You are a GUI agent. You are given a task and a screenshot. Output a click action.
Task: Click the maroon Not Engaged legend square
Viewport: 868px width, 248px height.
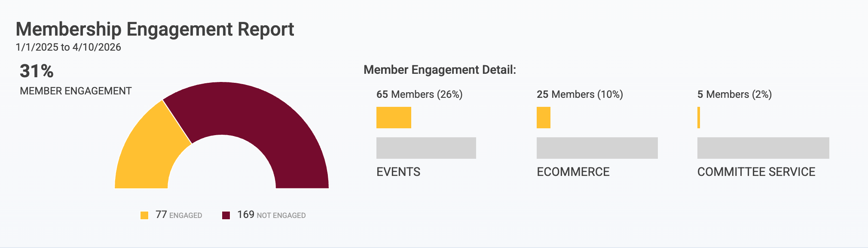pyautogui.click(x=226, y=215)
